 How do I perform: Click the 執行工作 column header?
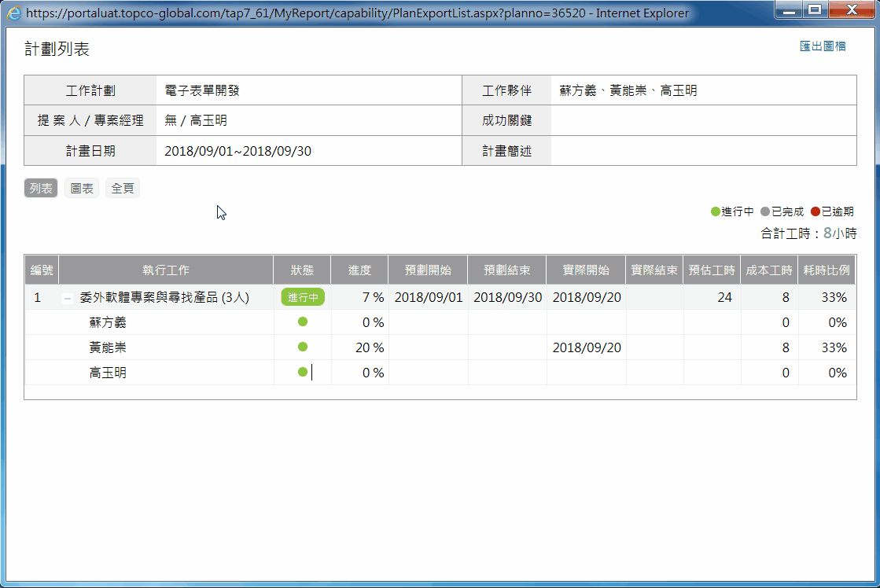tap(166, 270)
